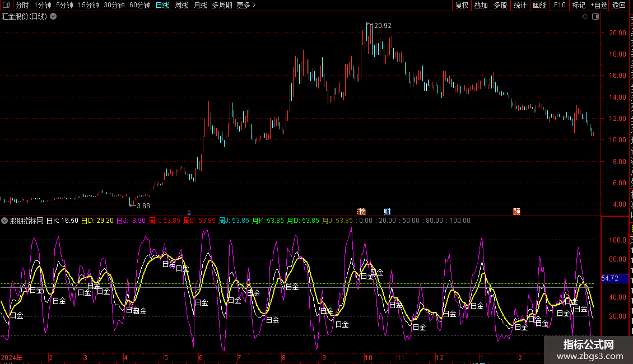Image resolution: width=633 pixels, height=364 pixels.
Task: Enable 复权 price adjustment option
Action: click(x=462, y=5)
